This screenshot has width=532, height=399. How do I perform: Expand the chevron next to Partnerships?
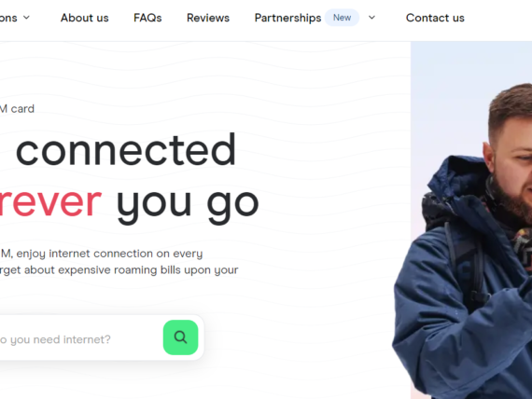point(371,18)
